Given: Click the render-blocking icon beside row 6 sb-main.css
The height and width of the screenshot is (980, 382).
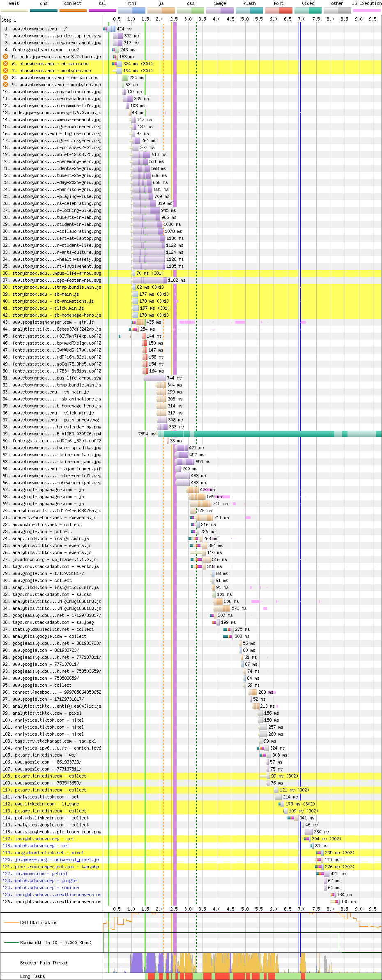Looking at the screenshot, I should 5,64.
